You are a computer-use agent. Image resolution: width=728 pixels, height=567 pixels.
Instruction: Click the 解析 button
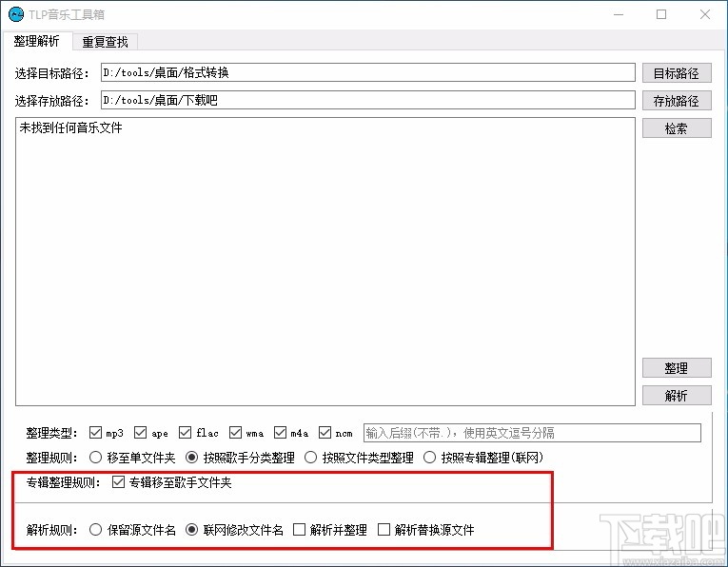point(677,396)
